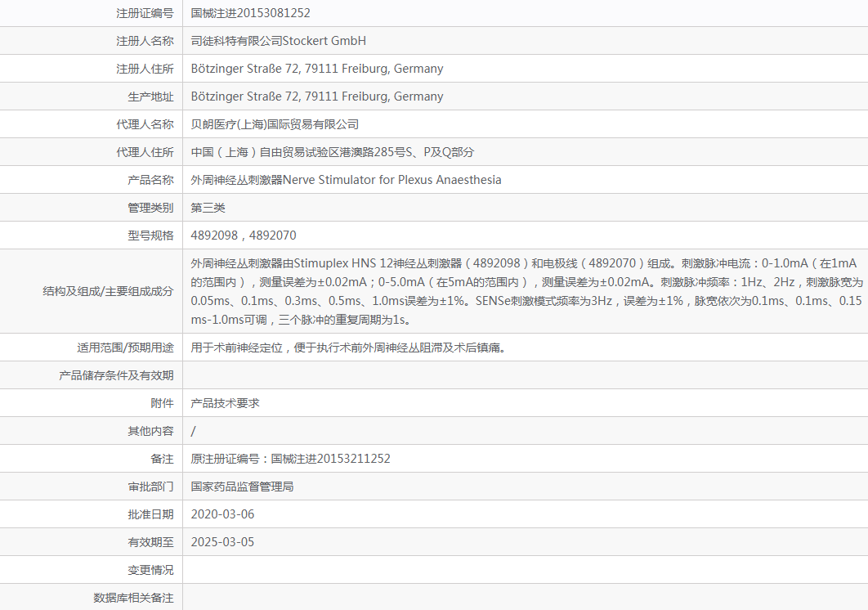This screenshot has width=868, height=610.
Task: Select the label 产品储存条件及有效期
Action: coord(116,375)
